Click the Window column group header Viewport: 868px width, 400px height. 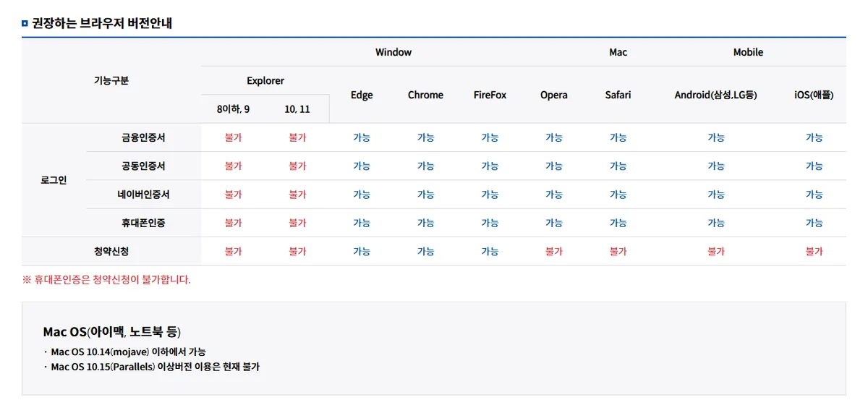coord(393,52)
